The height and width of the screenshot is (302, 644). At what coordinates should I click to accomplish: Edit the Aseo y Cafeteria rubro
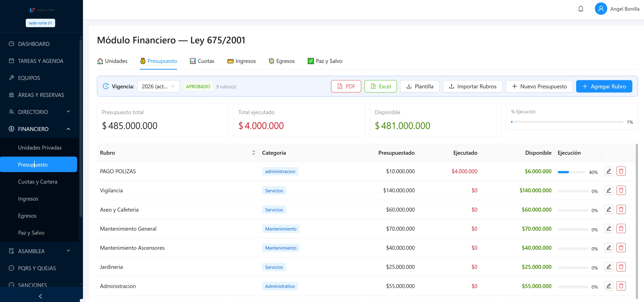pyautogui.click(x=608, y=209)
